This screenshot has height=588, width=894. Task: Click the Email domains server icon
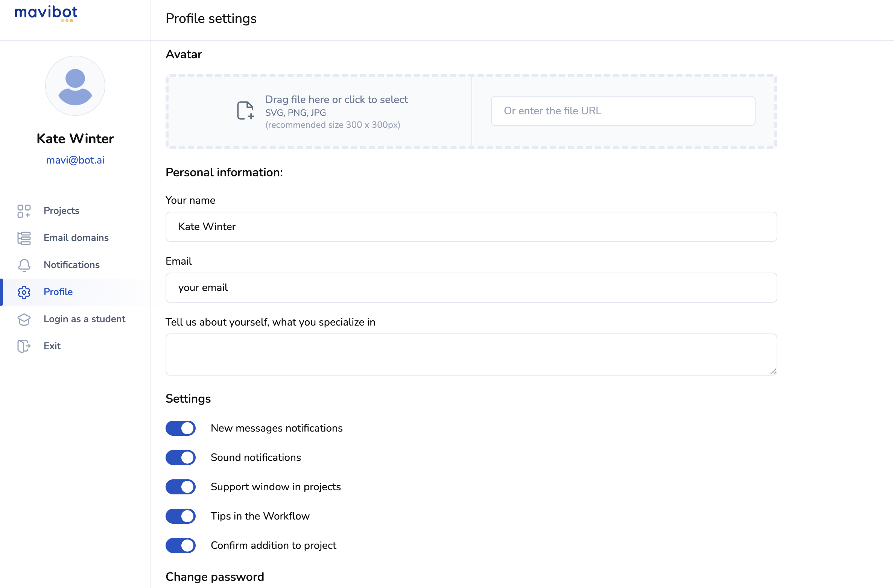[24, 238]
